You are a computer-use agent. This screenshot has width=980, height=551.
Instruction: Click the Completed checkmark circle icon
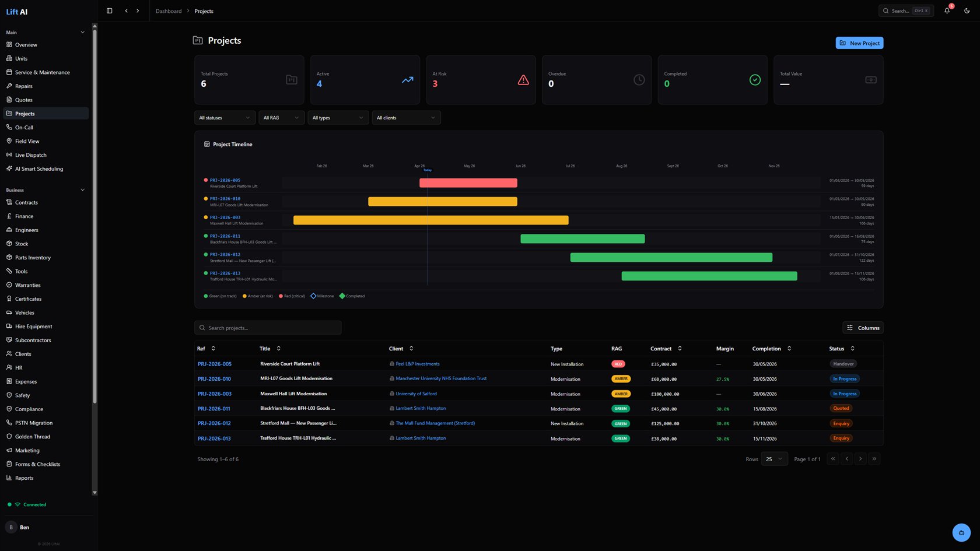755,80
